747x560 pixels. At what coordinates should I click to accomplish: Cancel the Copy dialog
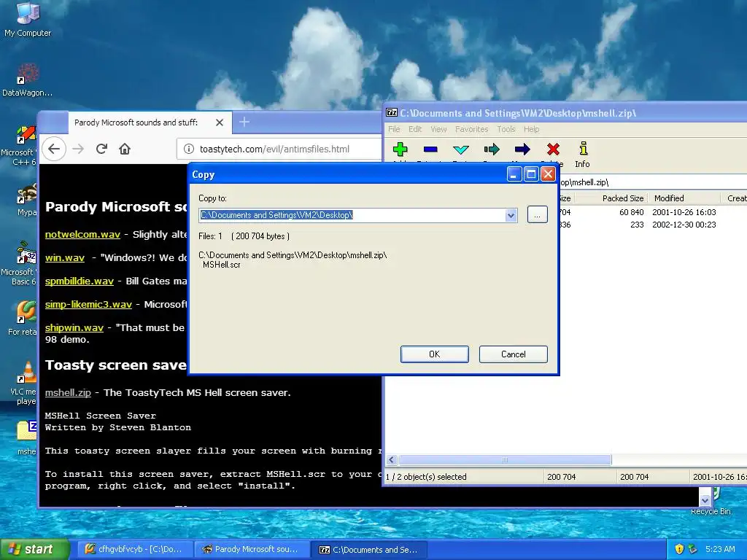513,354
